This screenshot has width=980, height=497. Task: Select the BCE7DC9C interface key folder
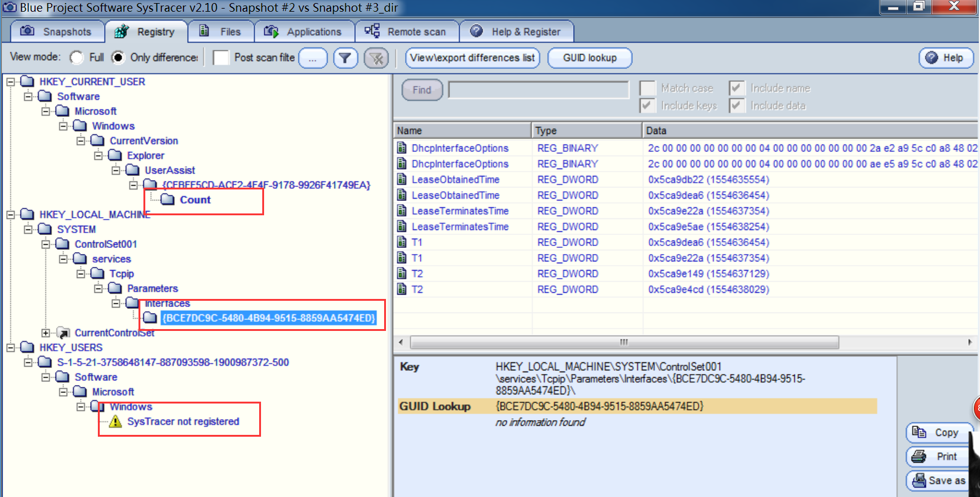268,318
